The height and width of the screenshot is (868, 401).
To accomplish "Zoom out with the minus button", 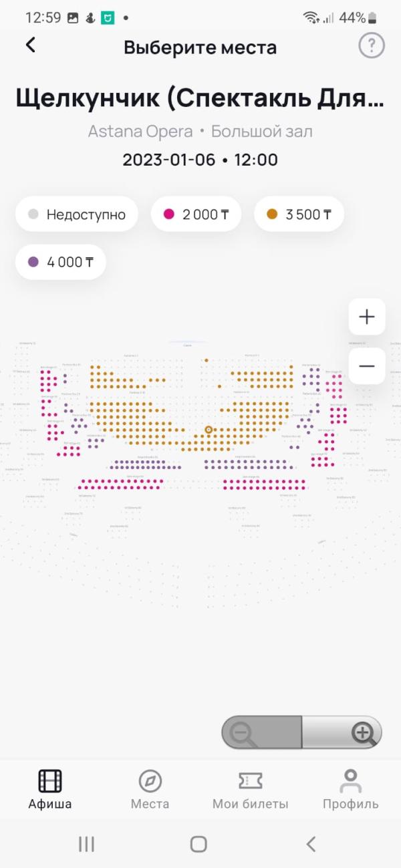I will point(367,366).
